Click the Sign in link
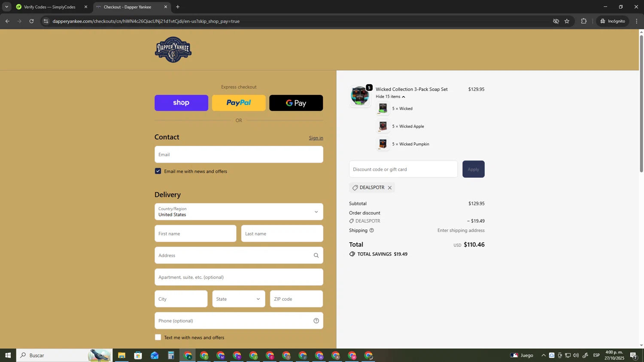This screenshot has height=362, width=644. pos(316,138)
